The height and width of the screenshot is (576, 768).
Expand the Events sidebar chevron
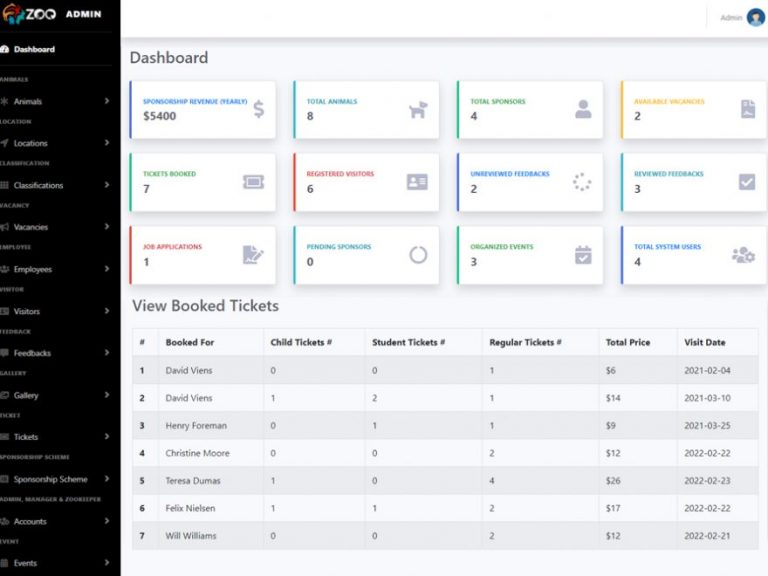tap(107, 563)
